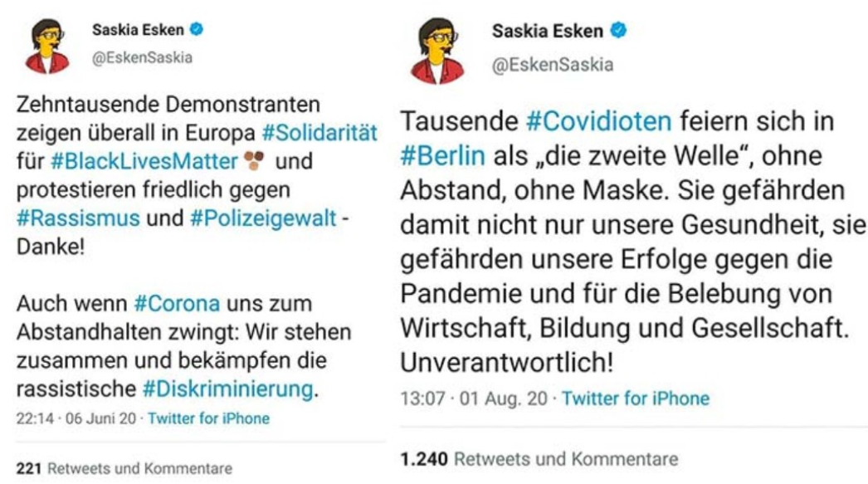Click the verified badge in the BlackLivesMatter tweet
Viewport: 868px width, 484px height.
pos(197,31)
